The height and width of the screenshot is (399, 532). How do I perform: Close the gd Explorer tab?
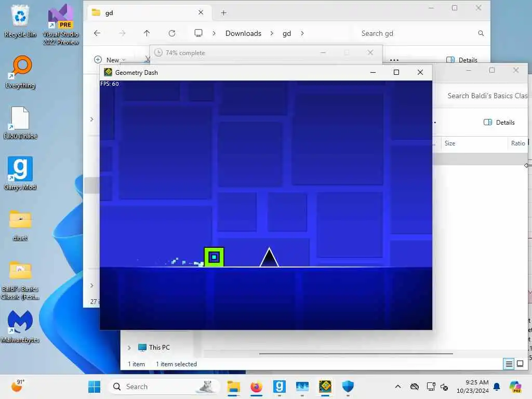(201, 12)
